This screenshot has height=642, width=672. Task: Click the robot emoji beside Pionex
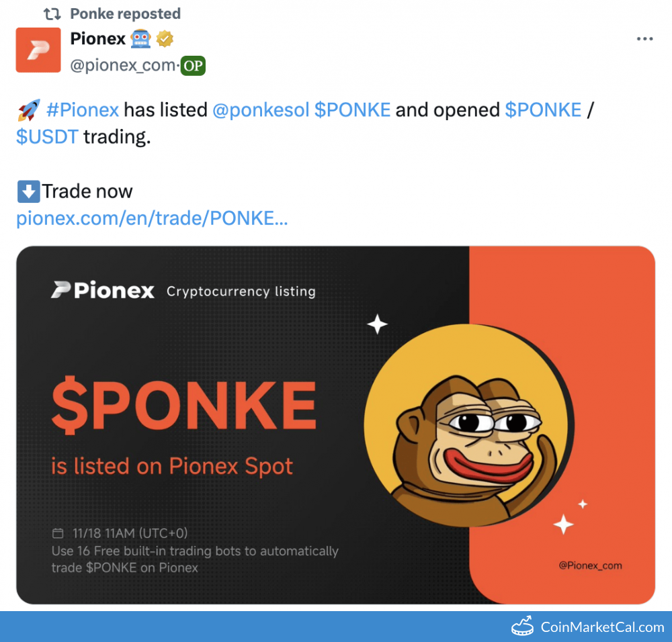pos(141,39)
